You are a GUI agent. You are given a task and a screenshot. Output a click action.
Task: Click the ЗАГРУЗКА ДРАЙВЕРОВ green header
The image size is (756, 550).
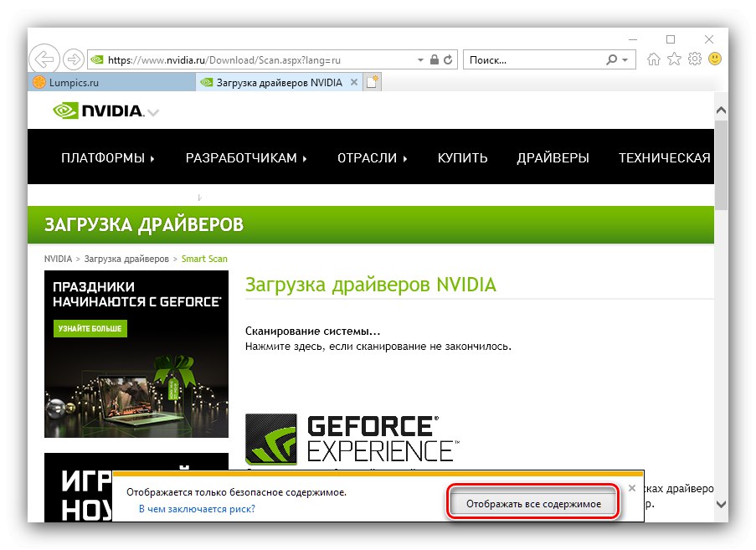[x=144, y=224]
